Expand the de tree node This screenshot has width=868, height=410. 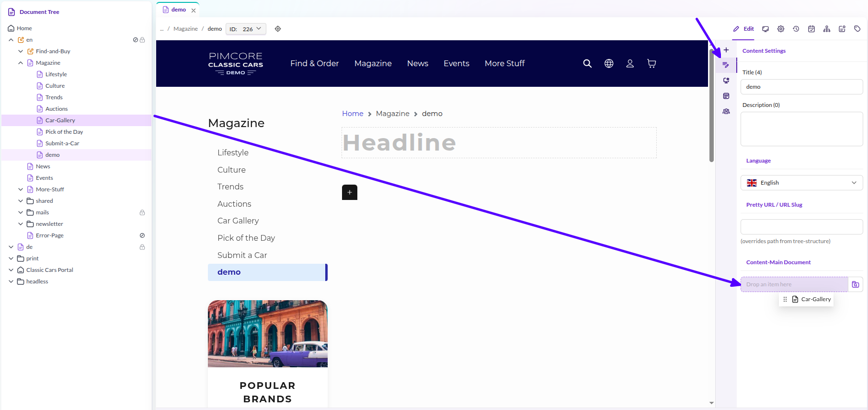point(11,247)
